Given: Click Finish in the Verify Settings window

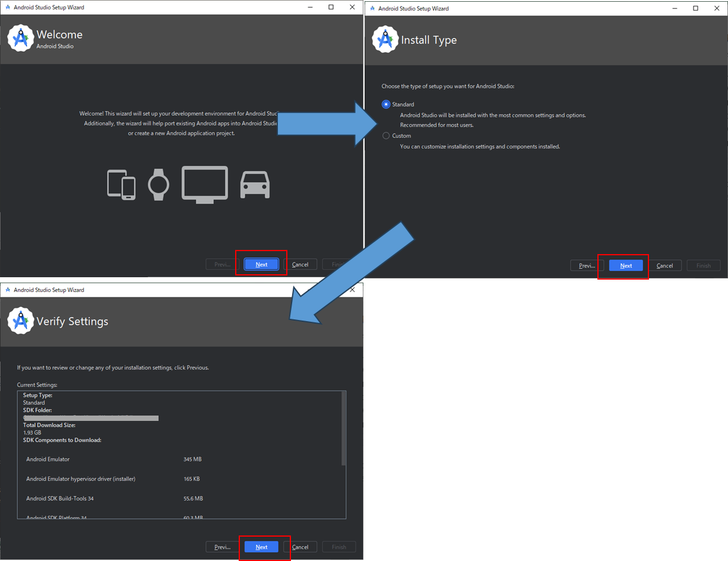Looking at the screenshot, I should point(339,547).
